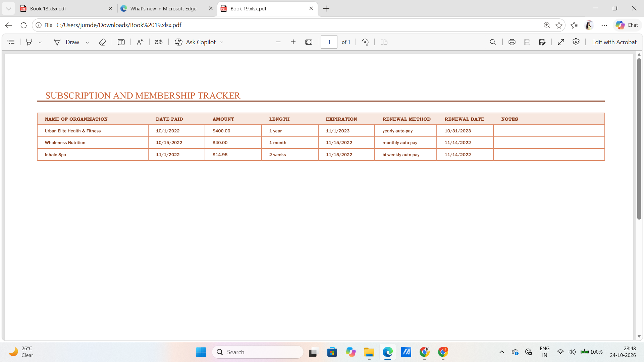The height and width of the screenshot is (362, 644).
Task: Add this page to favorites
Action: pos(559,25)
